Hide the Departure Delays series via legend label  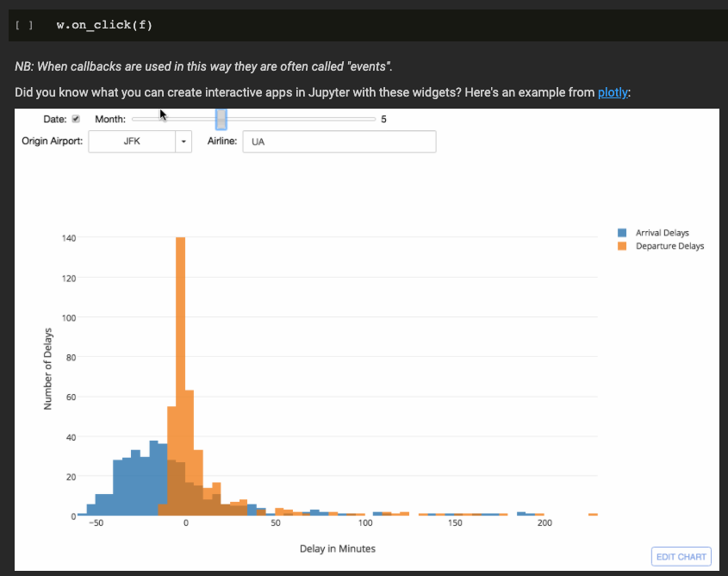669,246
